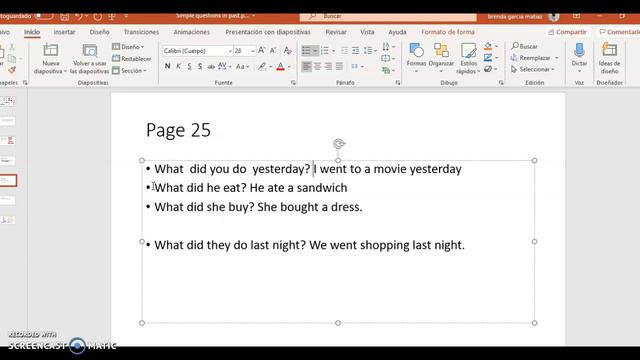Screen dimensions: 640x360
Task: Open the character spacing AV dropdown
Action: [224, 66]
